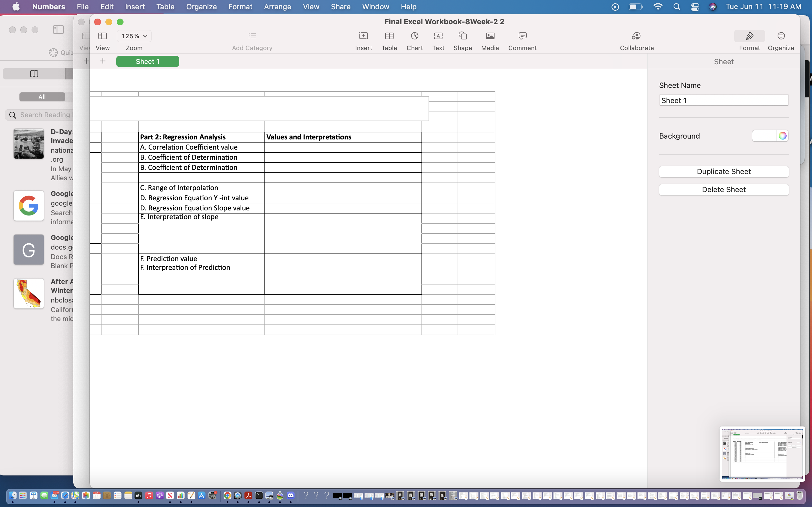The width and height of the screenshot is (812, 507).
Task: Toggle the macOS Control Center icon
Action: tap(695, 7)
